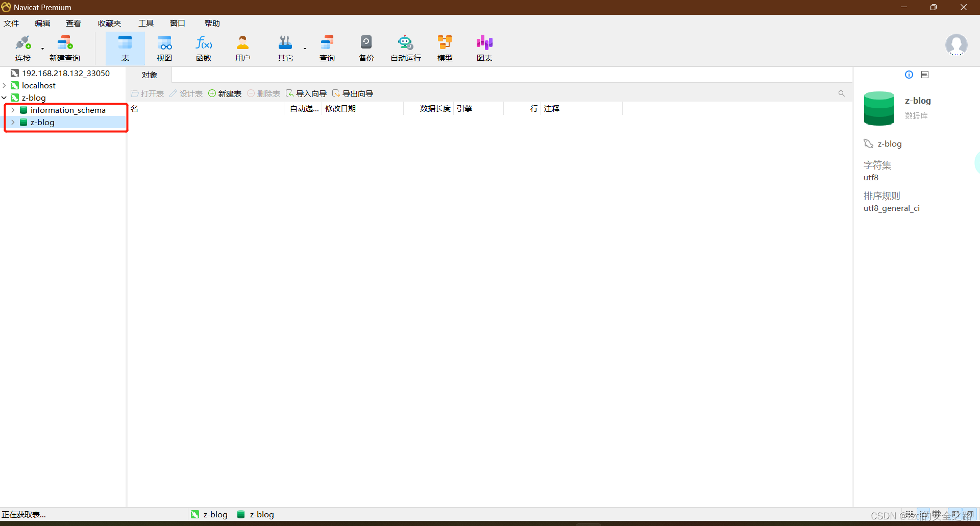Click the user avatar profile icon
Image resolution: width=980 pixels, height=526 pixels.
(956, 45)
